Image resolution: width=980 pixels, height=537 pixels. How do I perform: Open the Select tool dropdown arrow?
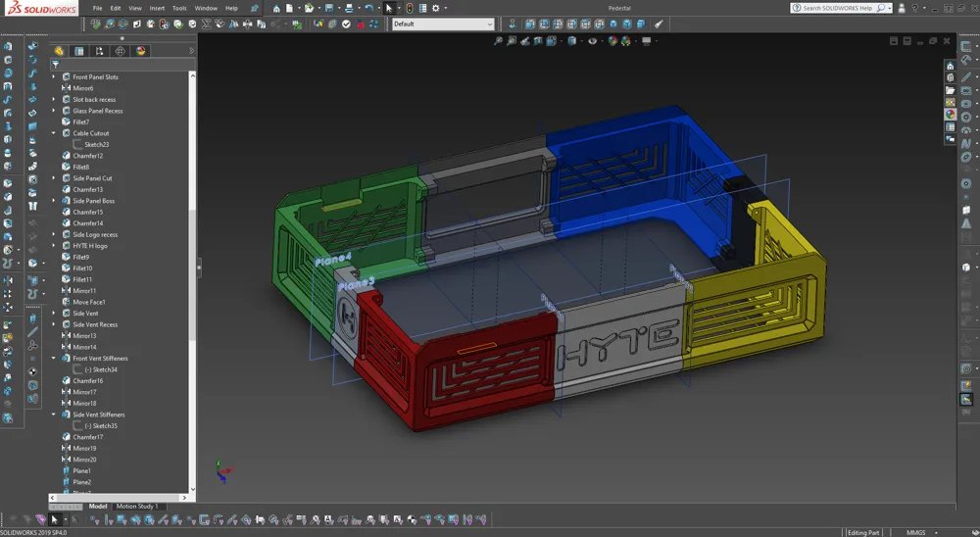(x=398, y=8)
